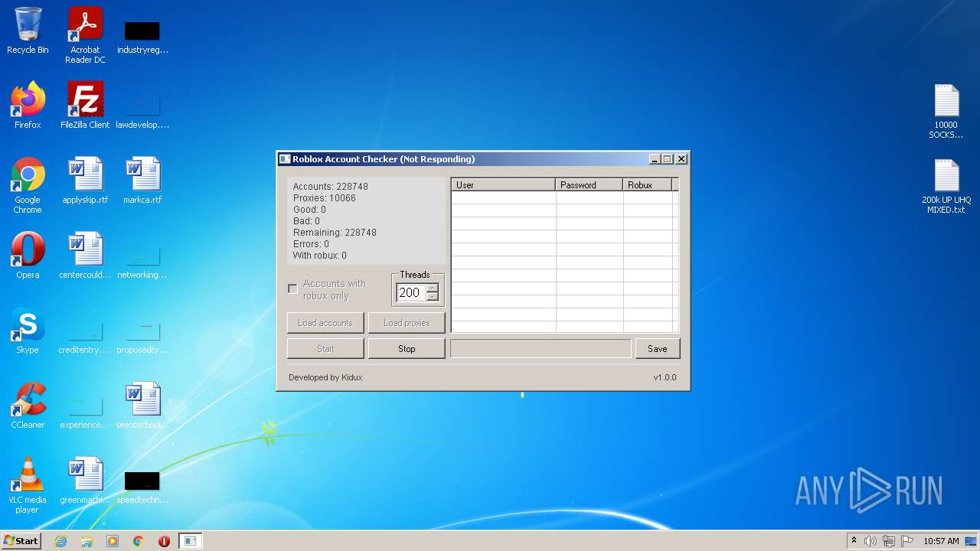Click the taskbar clock showing 10:57 AM
The image size is (980, 551).
(941, 541)
